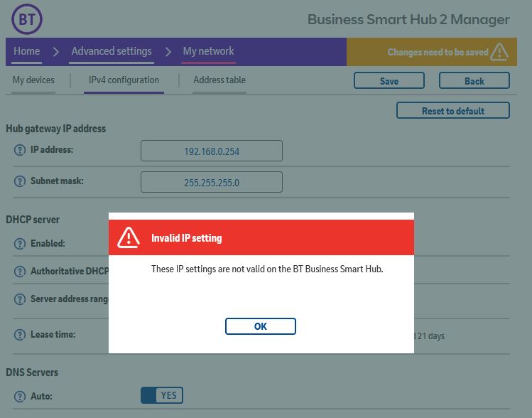Click the DNS Servers heading

(32, 373)
